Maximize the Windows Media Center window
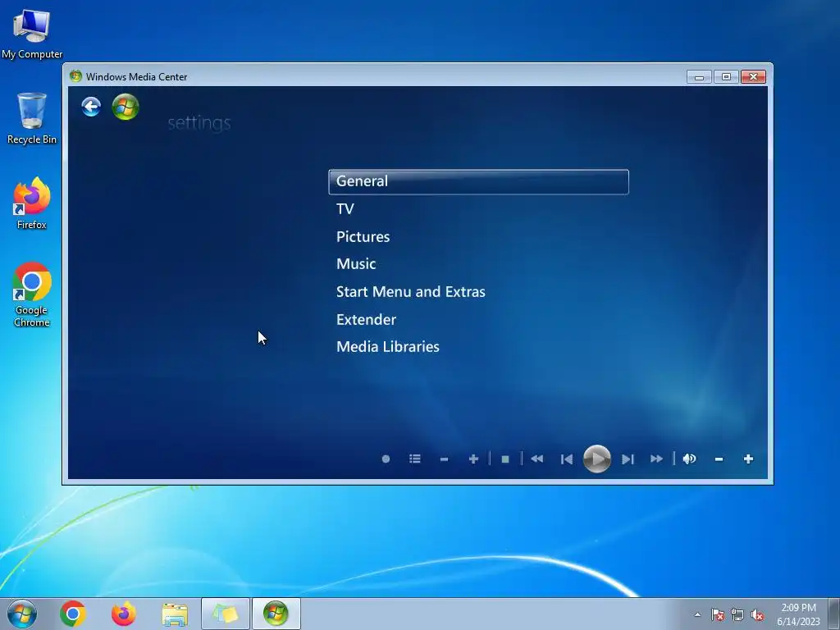This screenshot has height=630, width=840. tap(726, 77)
